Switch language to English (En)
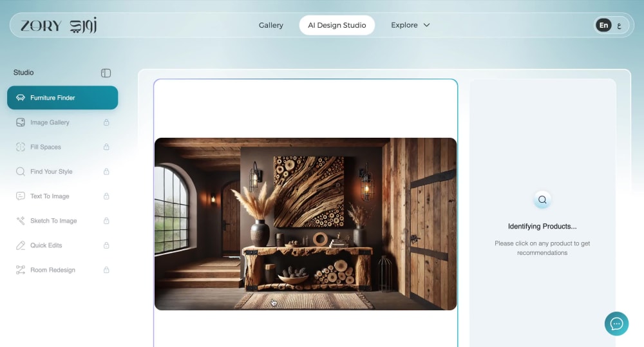 603,25
